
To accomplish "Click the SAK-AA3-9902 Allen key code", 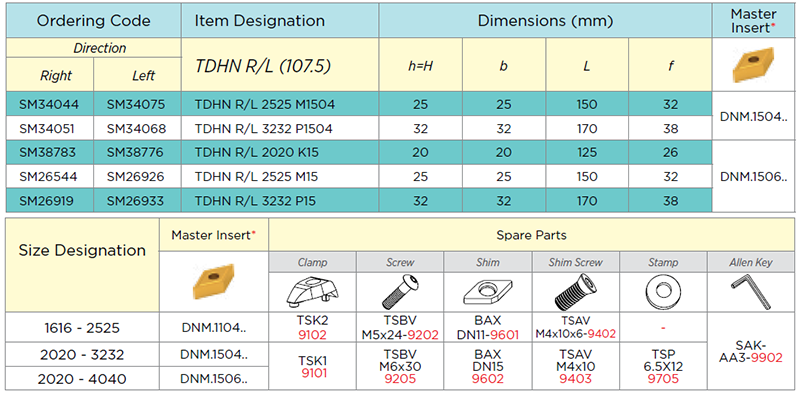I will click(x=750, y=352).
